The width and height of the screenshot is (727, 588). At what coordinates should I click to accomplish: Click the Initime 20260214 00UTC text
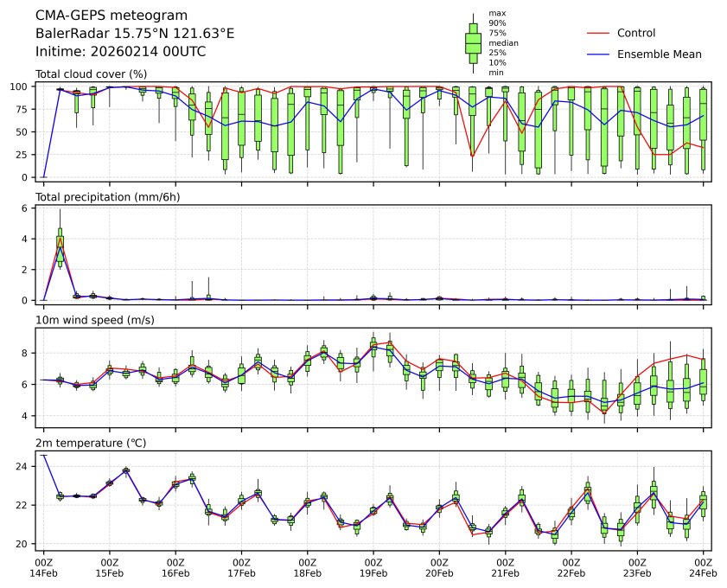click(120, 51)
